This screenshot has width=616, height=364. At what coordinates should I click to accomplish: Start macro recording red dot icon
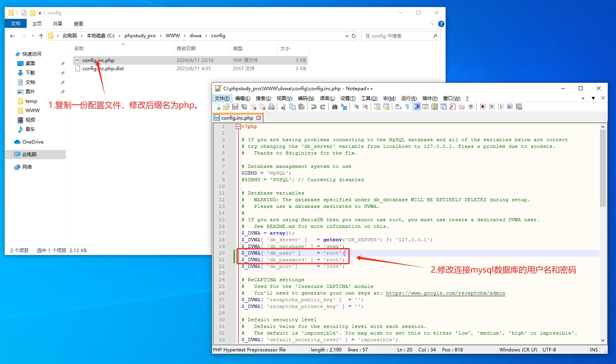(x=483, y=107)
